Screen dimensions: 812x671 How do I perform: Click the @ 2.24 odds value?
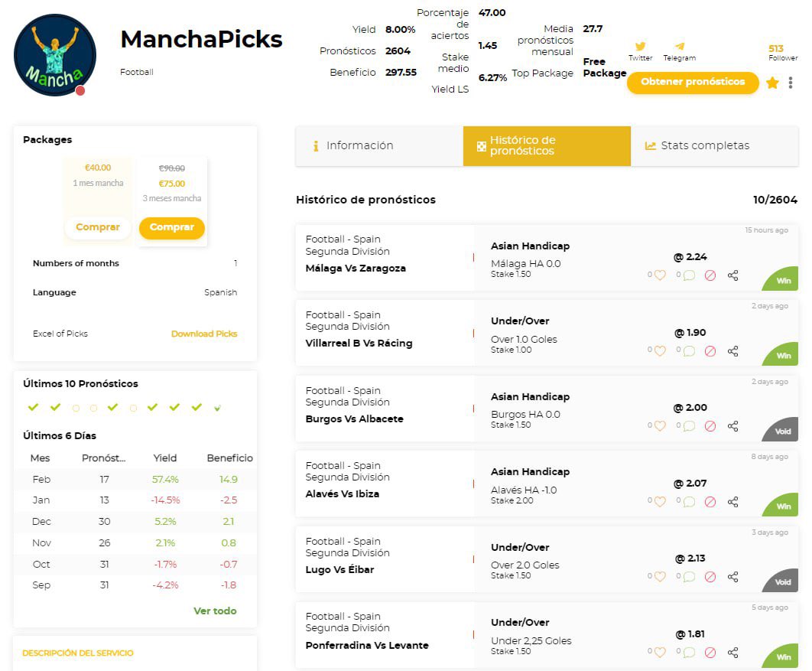coord(690,257)
